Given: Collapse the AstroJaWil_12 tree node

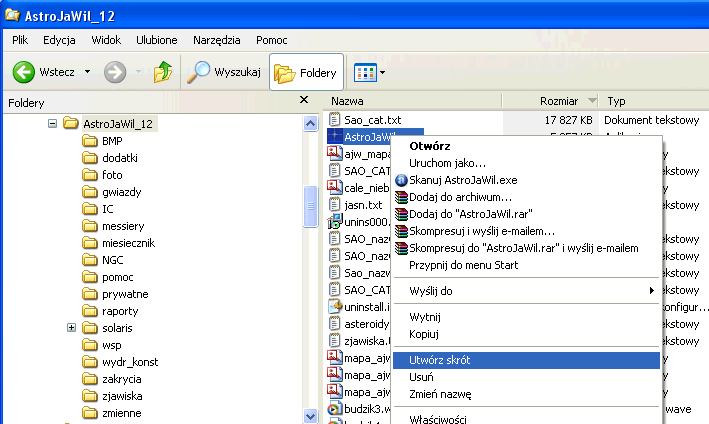Looking at the screenshot, I should [x=52, y=123].
